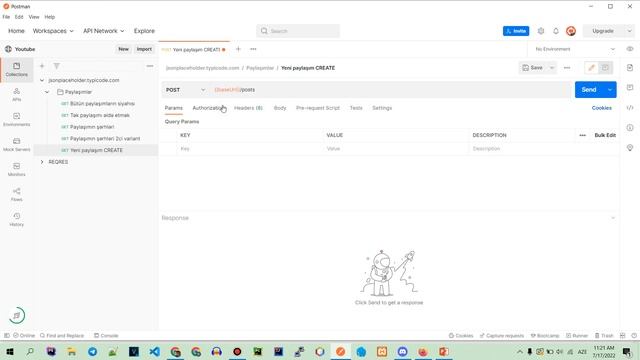Open the Mock Servers sidebar panel
The width and height of the screenshot is (640, 360).
pos(16,144)
